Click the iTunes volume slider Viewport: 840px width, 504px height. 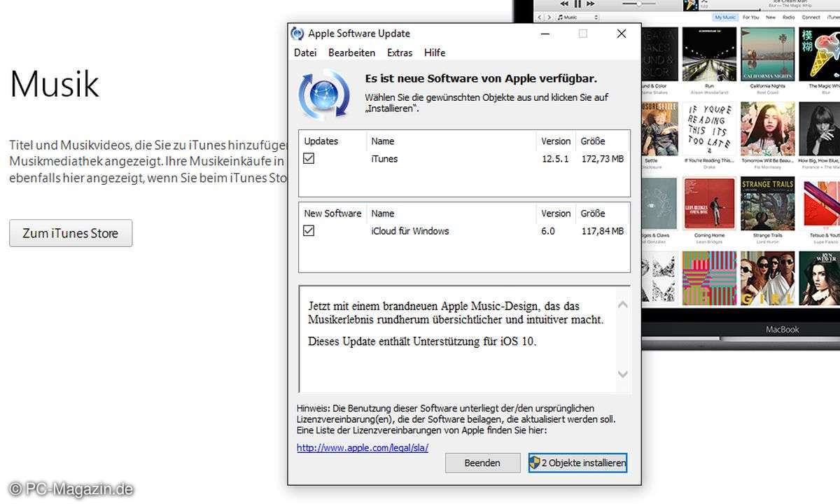[x=639, y=3]
